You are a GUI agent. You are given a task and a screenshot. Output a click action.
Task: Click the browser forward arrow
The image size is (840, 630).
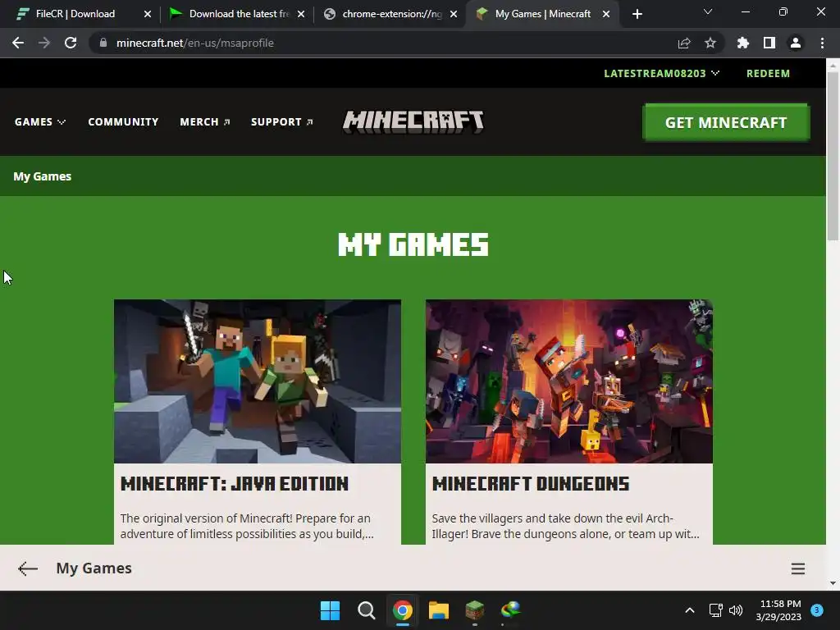pyautogui.click(x=44, y=43)
